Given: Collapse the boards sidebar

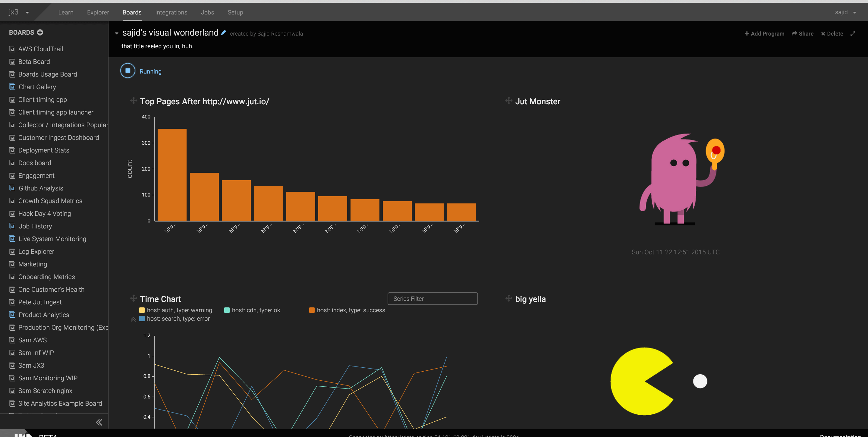Looking at the screenshot, I should tap(99, 422).
